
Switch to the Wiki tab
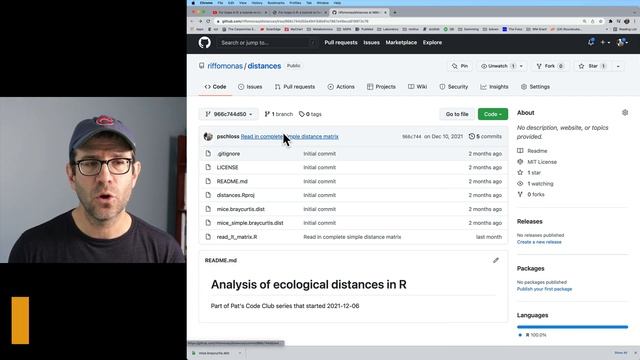(417, 87)
